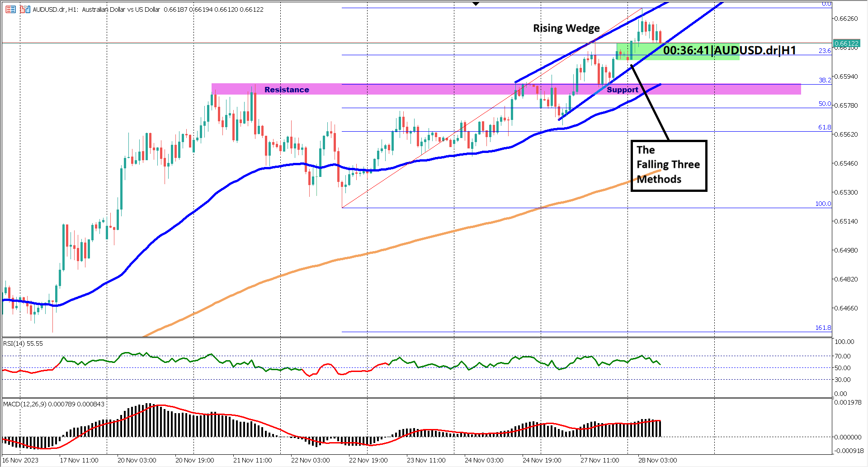Viewport: 868px width, 467px height.
Task: Open the Falling Three Methods text box
Action: click(668, 165)
